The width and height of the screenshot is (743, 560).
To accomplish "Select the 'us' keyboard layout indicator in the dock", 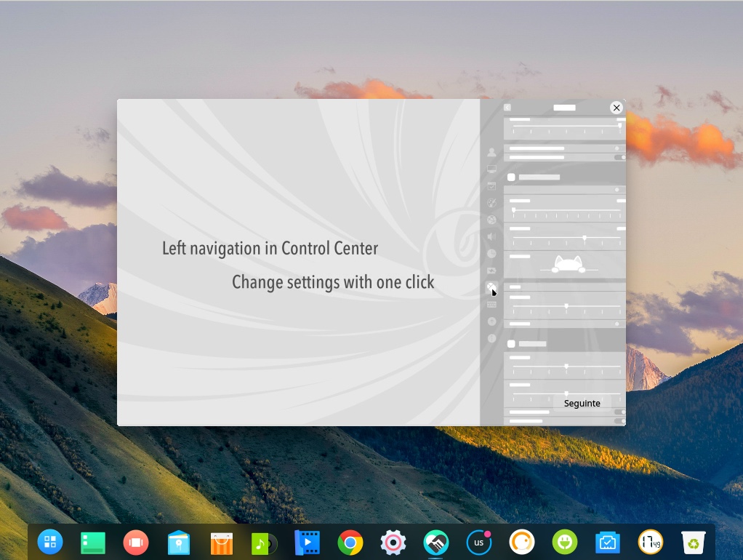I will click(x=478, y=542).
